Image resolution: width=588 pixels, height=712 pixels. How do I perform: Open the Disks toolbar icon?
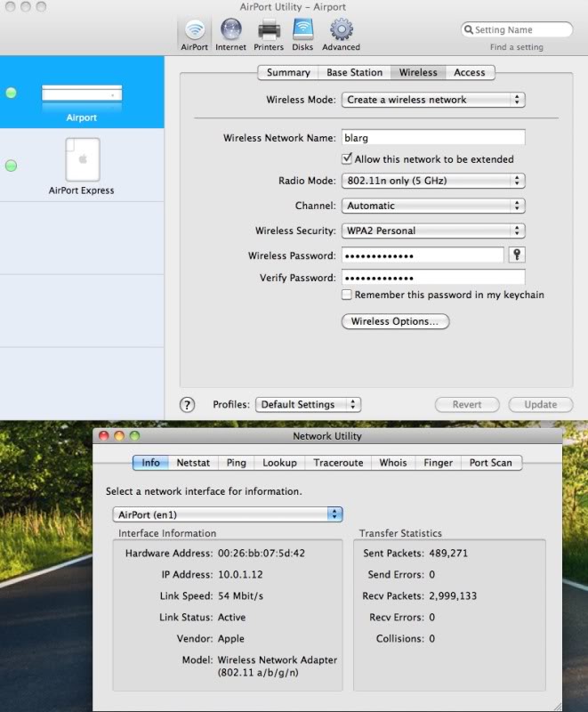pyautogui.click(x=302, y=35)
